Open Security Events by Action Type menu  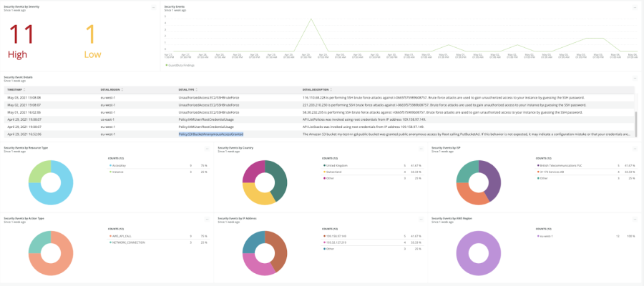[208, 220]
